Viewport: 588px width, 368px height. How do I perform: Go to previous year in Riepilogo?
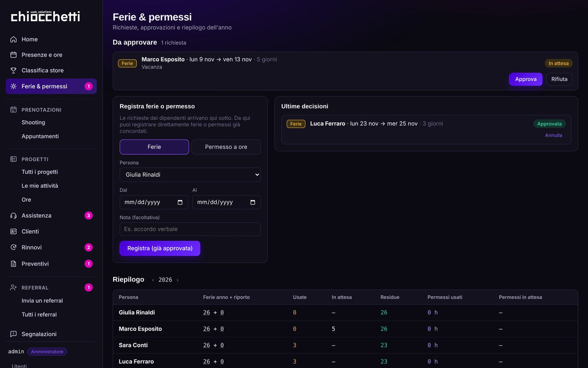pyautogui.click(x=153, y=280)
